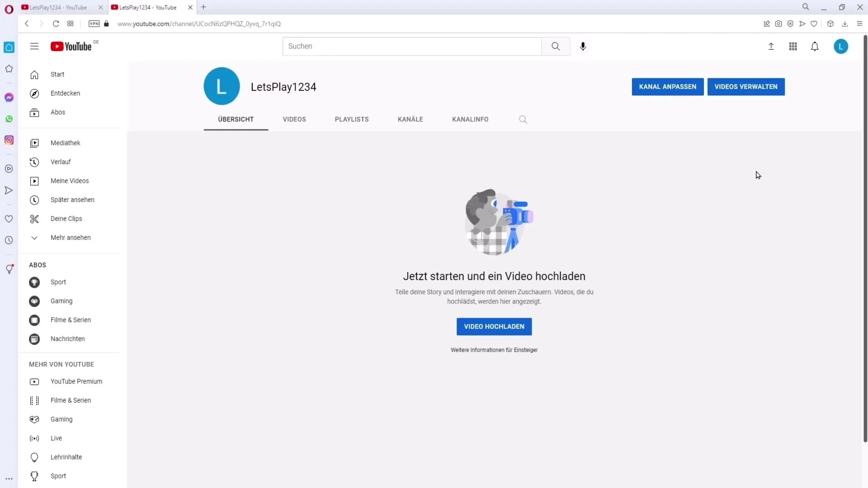Click the KANAL ANPASSEN button
The height and width of the screenshot is (488, 868).
coord(667,86)
